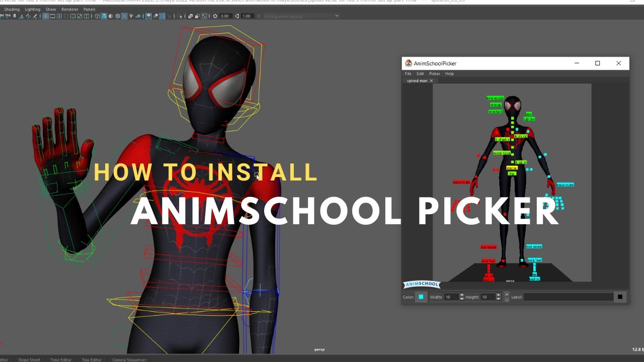Toggle use default material icon
This screenshot has height=362, width=644.
[x=111, y=16]
